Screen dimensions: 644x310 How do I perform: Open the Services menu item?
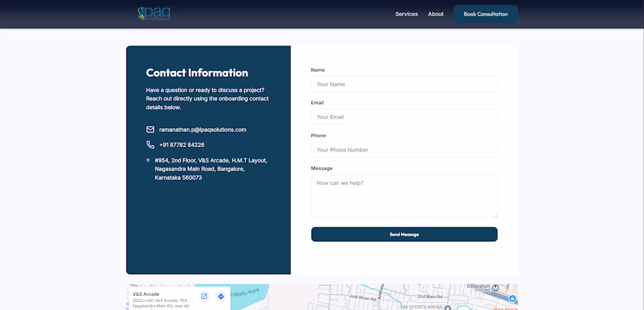pos(407,14)
